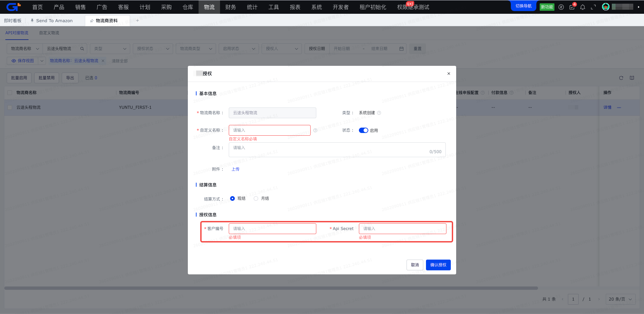644x314 pixels.
Task: Tick the checkbox for the 云途头程物流 row
Action: [x=10, y=107]
